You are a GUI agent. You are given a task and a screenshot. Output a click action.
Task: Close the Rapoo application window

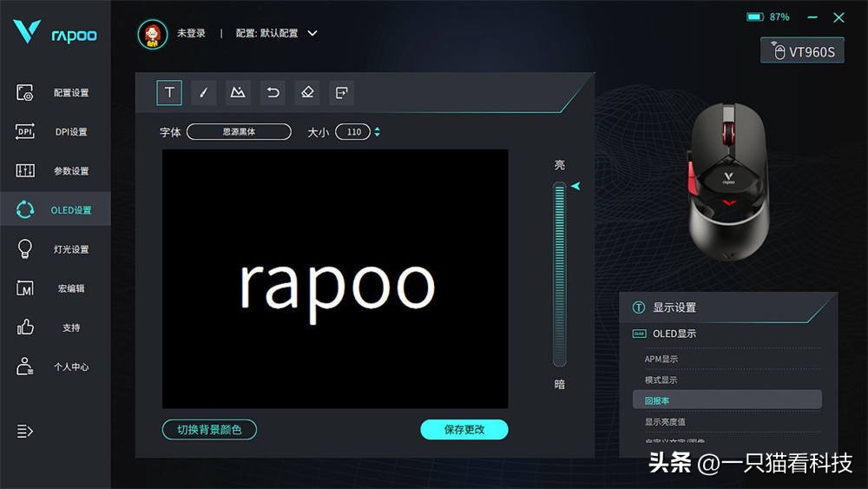pos(838,17)
